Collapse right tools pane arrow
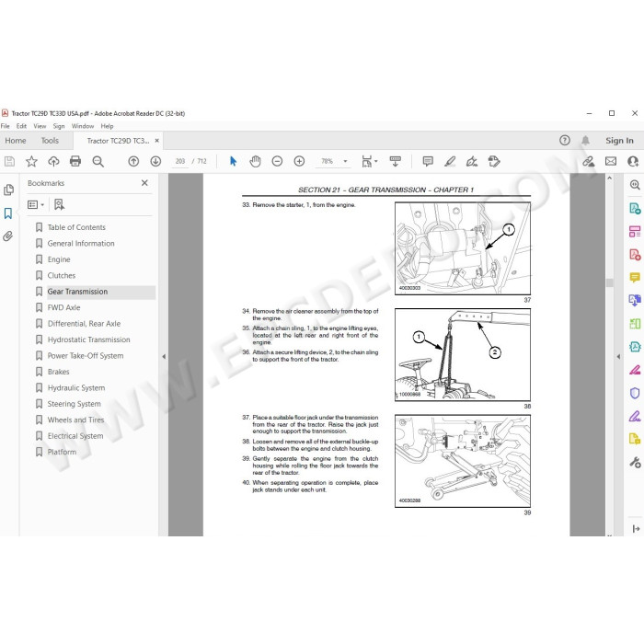This screenshot has width=644, height=644. pyautogui.click(x=618, y=357)
